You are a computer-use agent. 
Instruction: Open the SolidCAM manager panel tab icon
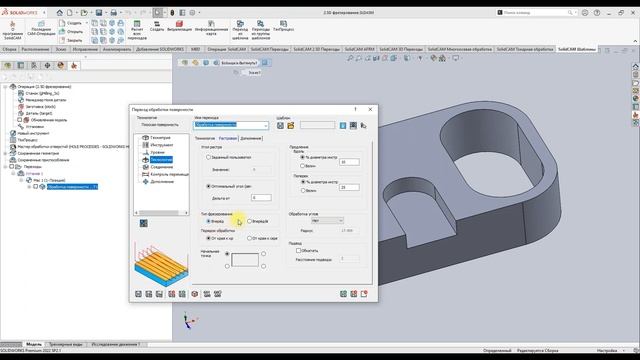pyautogui.click(x=74, y=65)
